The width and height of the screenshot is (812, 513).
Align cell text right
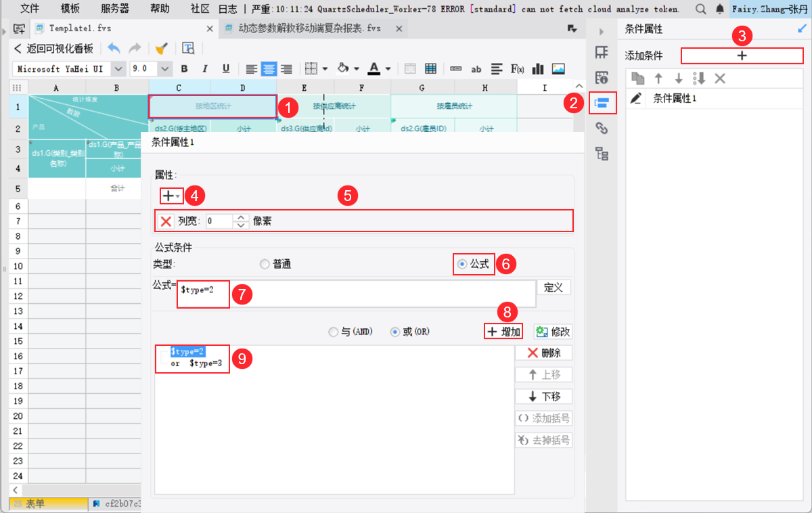(286, 69)
